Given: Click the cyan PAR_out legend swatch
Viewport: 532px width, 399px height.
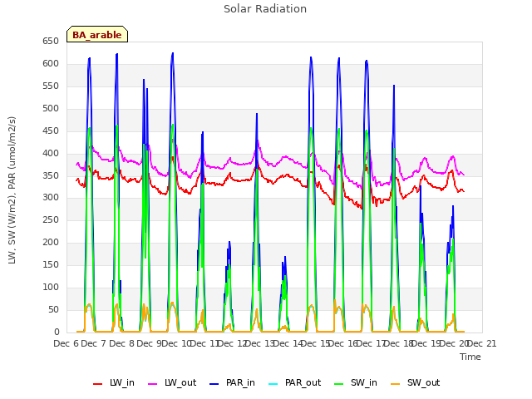Looking at the screenshot, I should pos(273,384).
